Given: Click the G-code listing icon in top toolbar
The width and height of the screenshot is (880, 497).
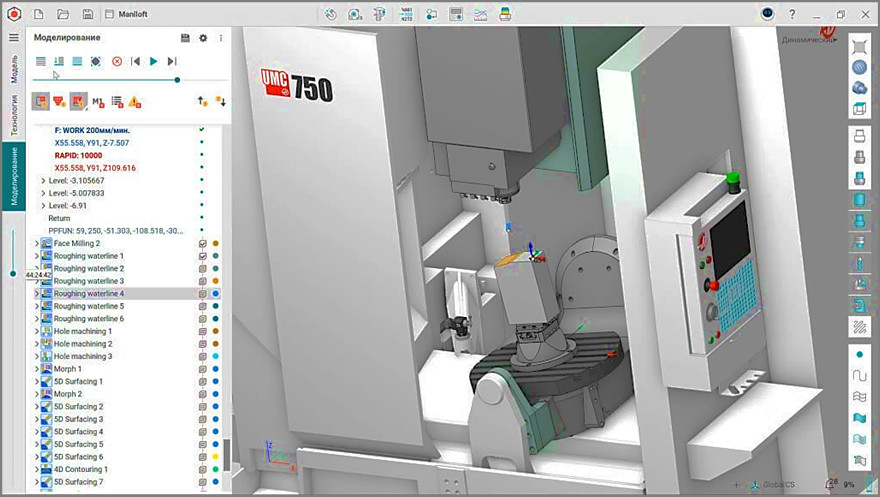Looking at the screenshot, I should click(x=406, y=14).
